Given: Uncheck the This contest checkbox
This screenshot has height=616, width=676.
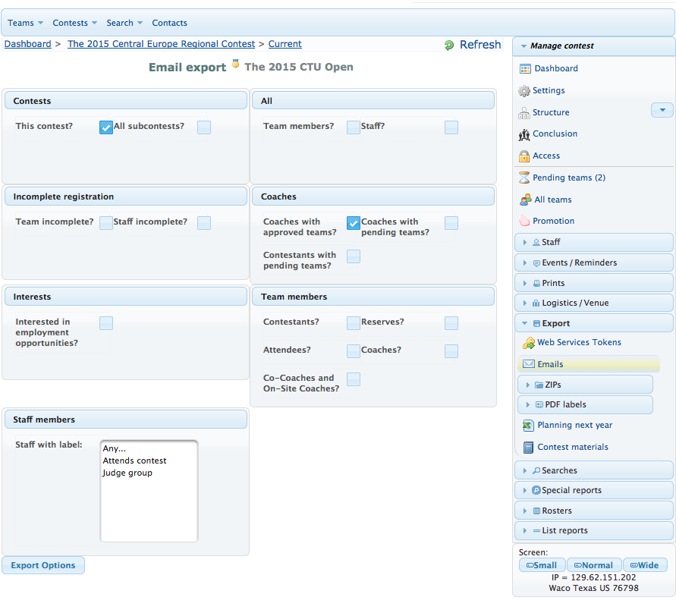Looking at the screenshot, I should click(x=106, y=127).
